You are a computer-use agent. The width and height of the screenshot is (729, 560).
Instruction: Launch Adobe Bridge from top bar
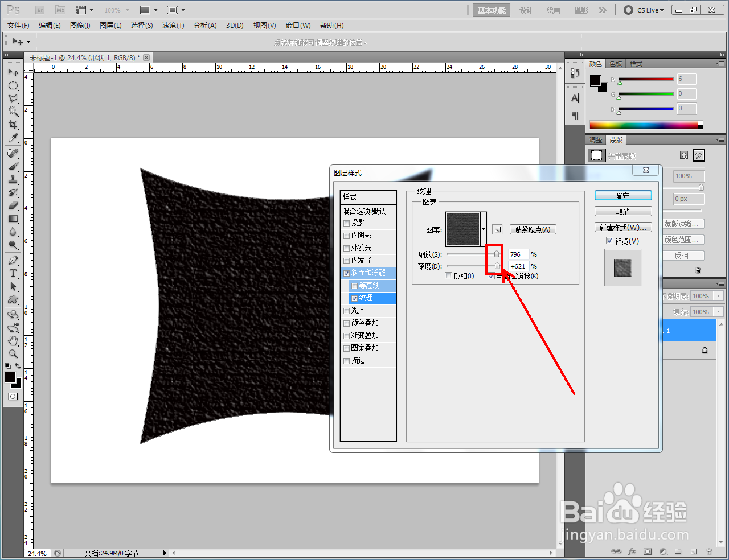40,10
